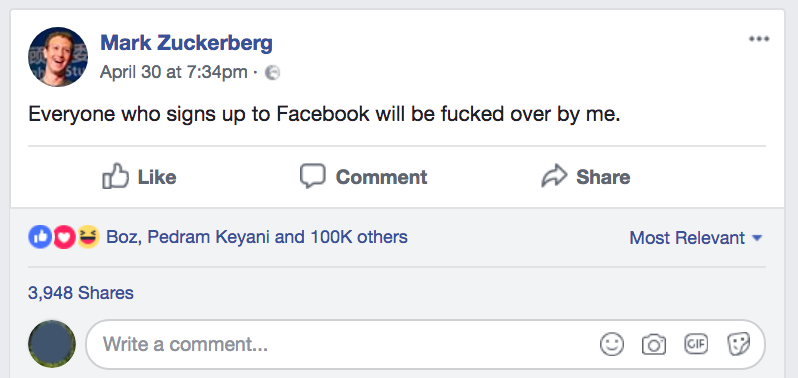798x378 pixels.
Task: Open the post options three-dots menu
Action: pos(759,39)
